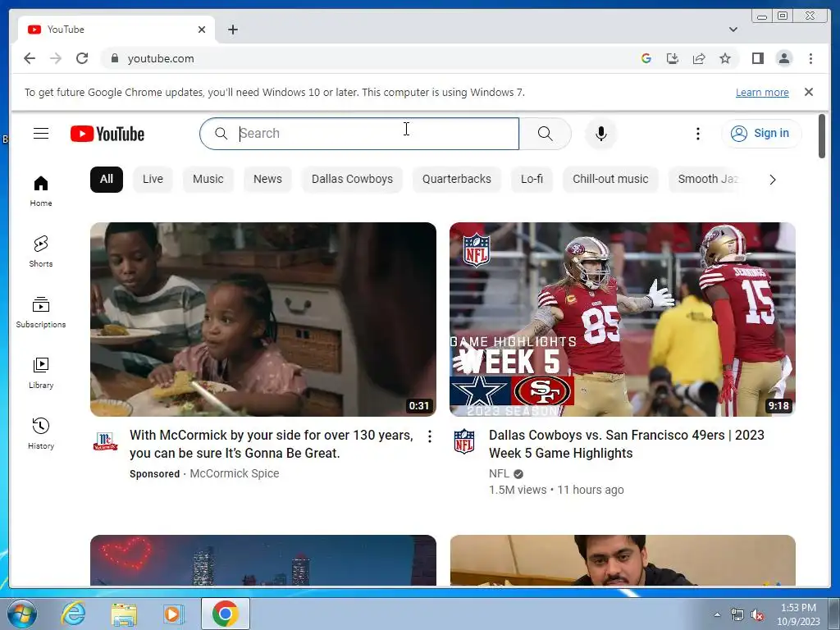Open the Chrome profile avatar
Viewport: 840px width, 630px height.
783,58
